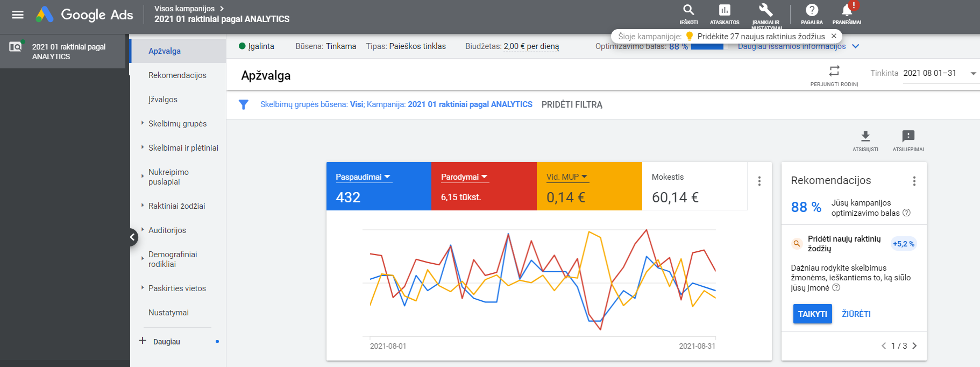Open Rekomendacijos card three-dot menu

(914, 181)
